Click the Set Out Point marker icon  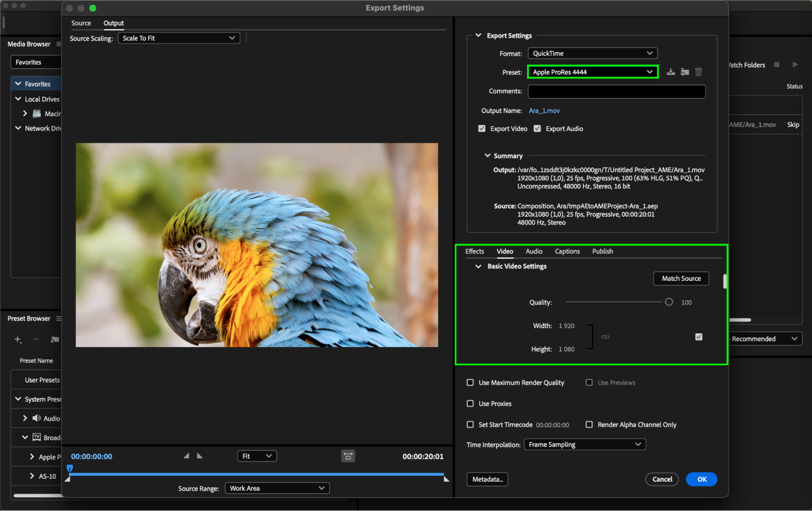[199, 456]
